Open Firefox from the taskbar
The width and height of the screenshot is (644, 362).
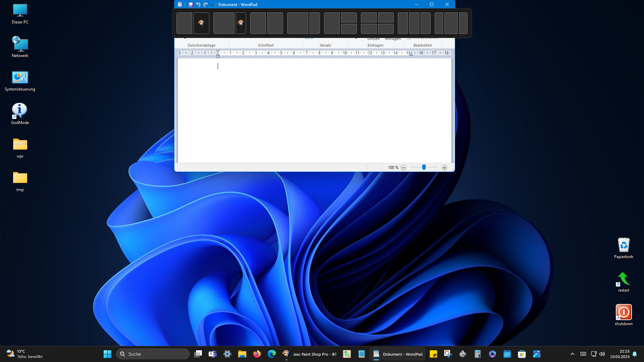(x=257, y=354)
